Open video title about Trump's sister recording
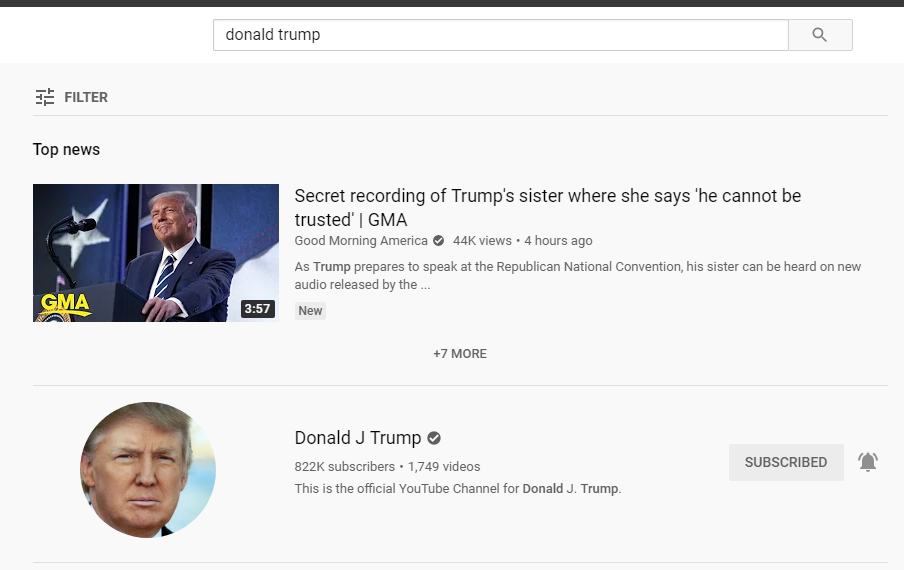The image size is (904, 570). pos(548,207)
